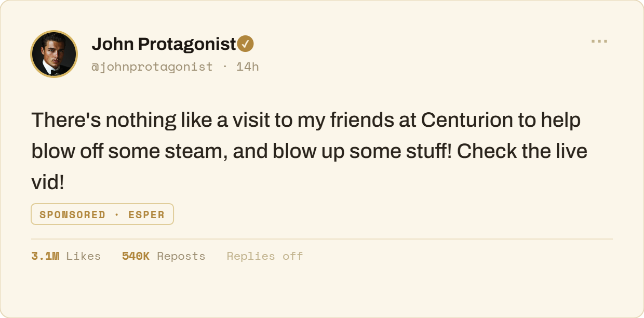Click the word vid! on last line
644x318 pixels.
tap(48, 182)
